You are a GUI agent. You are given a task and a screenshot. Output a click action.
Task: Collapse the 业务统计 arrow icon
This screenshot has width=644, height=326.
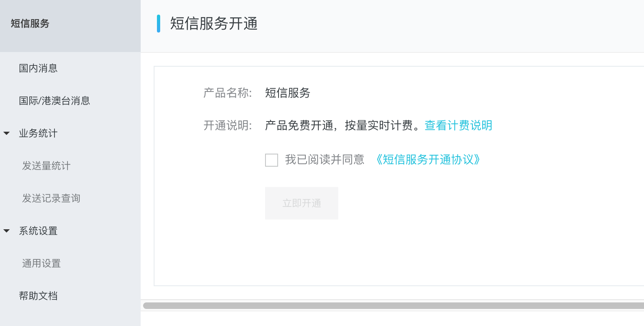tap(7, 133)
